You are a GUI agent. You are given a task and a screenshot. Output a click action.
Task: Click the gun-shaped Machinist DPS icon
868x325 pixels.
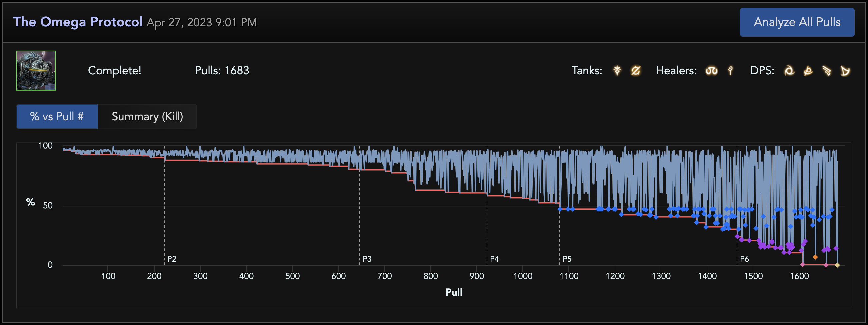click(827, 71)
